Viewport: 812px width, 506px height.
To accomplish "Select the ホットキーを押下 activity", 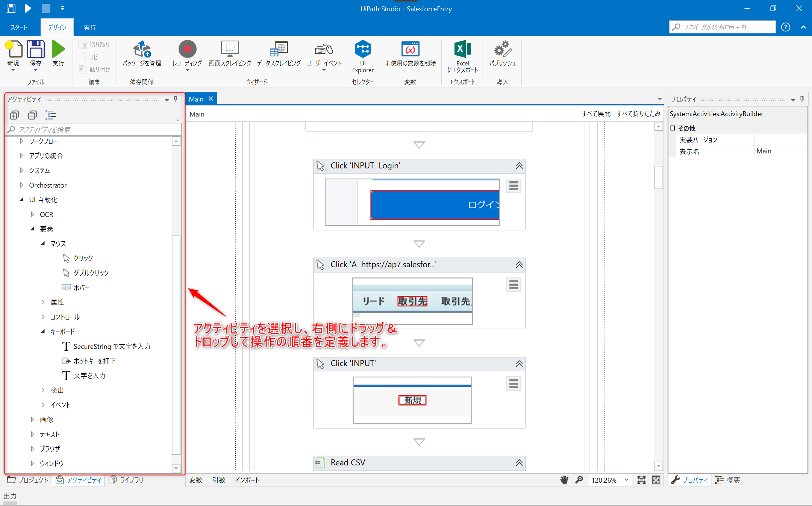I will click(x=89, y=361).
